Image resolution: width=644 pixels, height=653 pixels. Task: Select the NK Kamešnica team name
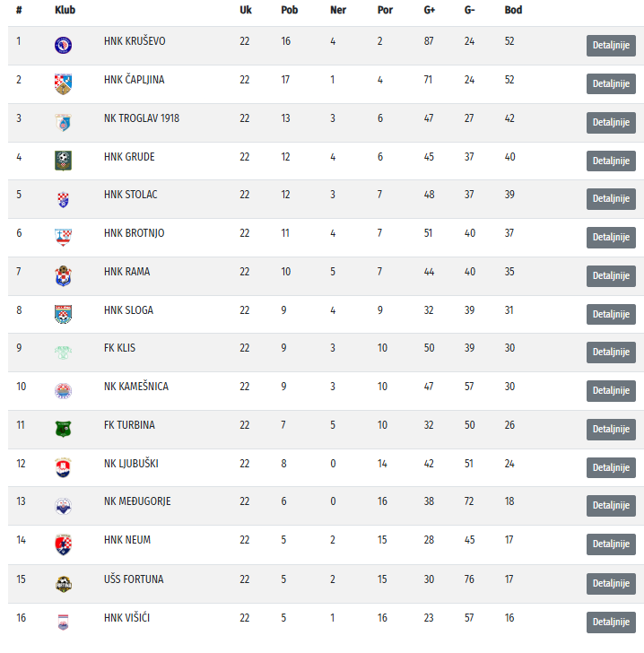(135, 387)
